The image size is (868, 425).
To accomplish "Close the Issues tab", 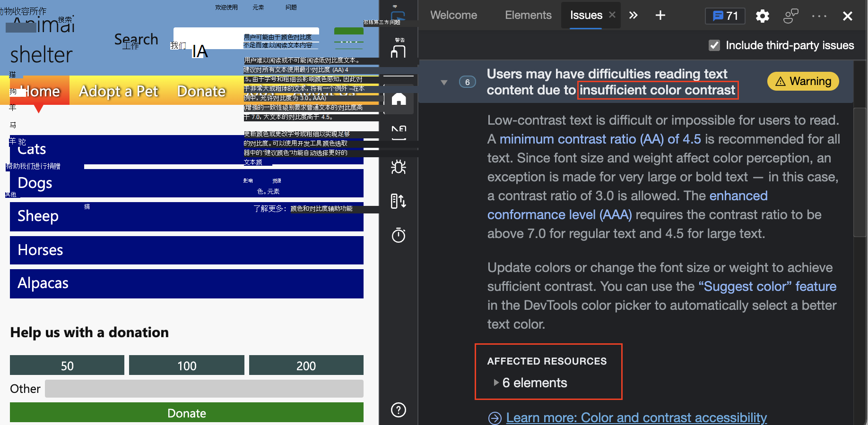I will click(x=612, y=15).
